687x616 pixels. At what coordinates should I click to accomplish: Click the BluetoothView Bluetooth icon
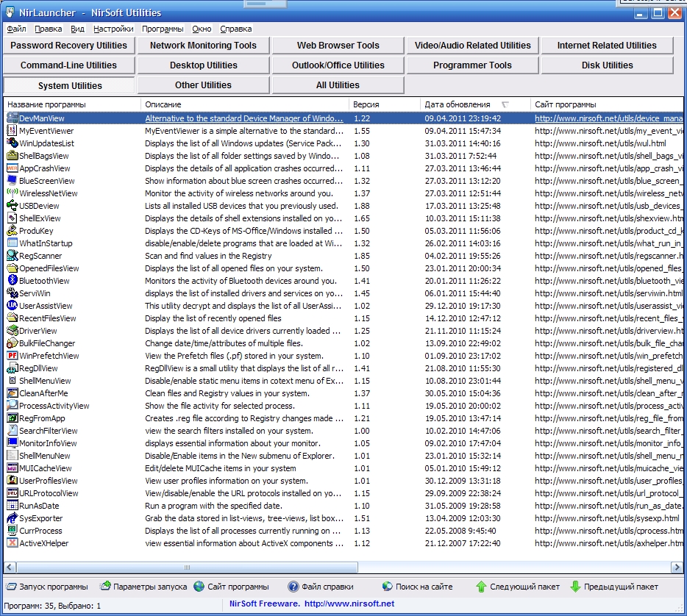click(13, 280)
